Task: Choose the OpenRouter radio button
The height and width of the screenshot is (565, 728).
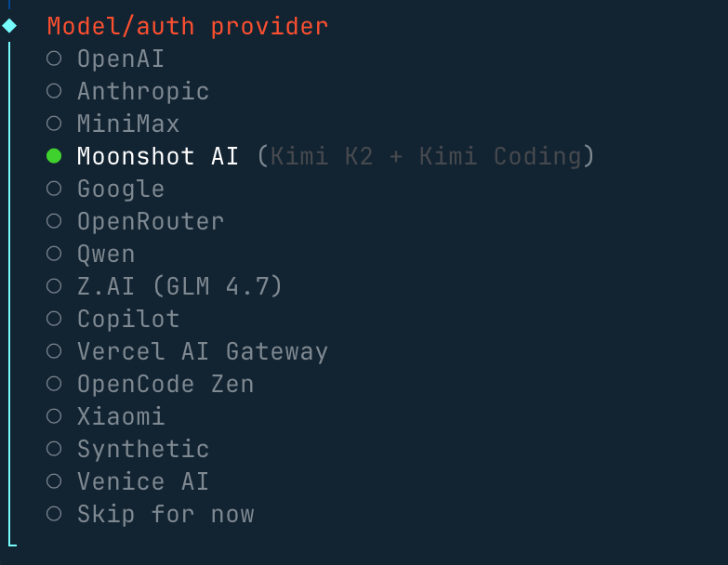Action: [54, 221]
